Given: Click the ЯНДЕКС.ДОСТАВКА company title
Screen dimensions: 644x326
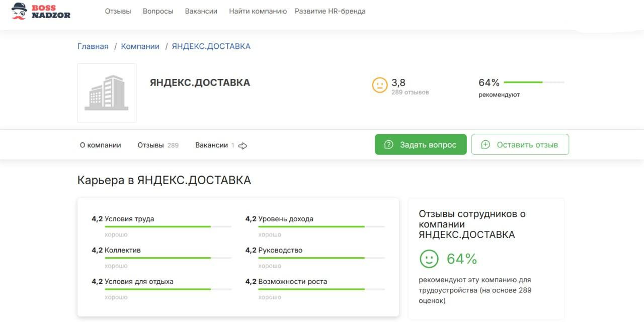Looking at the screenshot, I should click(x=200, y=83).
